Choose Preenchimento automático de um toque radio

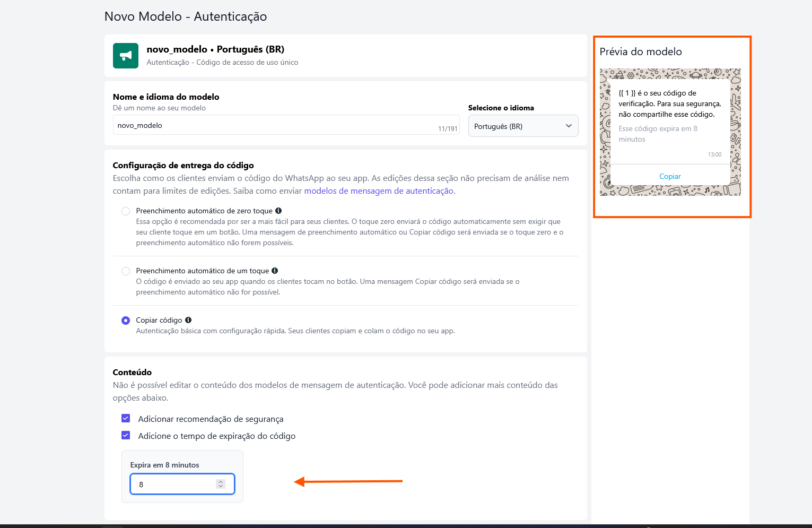pos(126,271)
